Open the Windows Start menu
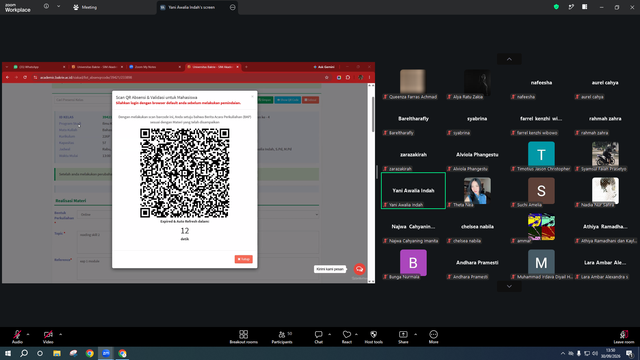 tap(8, 353)
